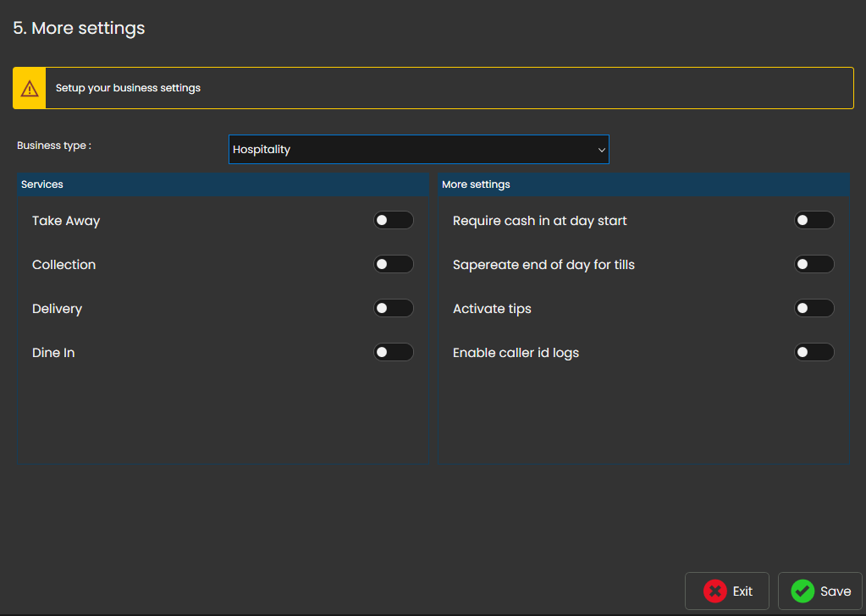Turn on the Activate tips switch
The image size is (866, 616).
coord(814,309)
